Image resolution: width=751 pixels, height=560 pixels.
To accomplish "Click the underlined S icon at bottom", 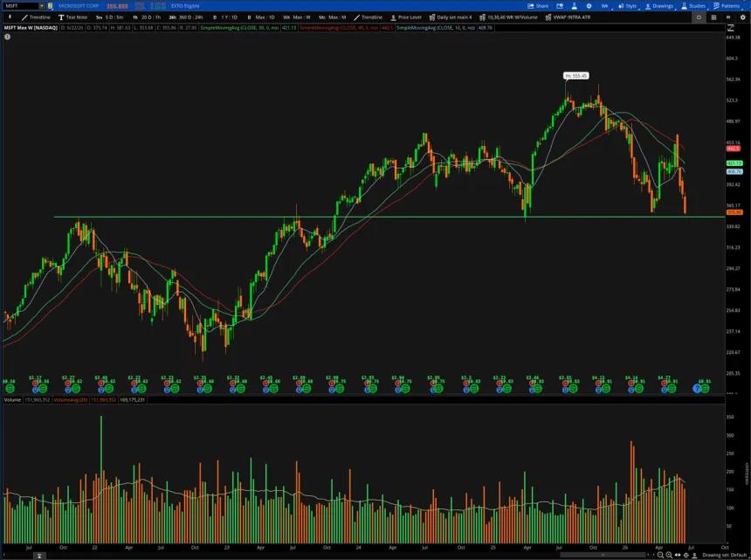I will [694, 555].
